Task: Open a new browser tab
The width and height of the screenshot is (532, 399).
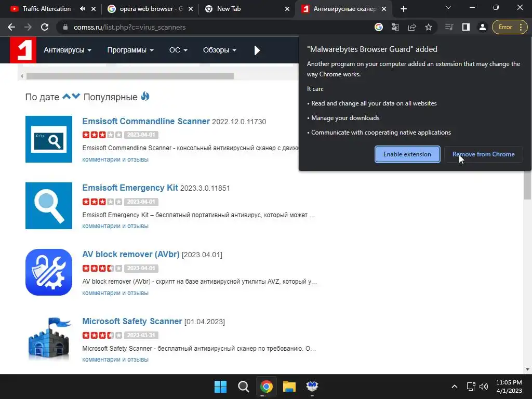Action: click(403, 9)
